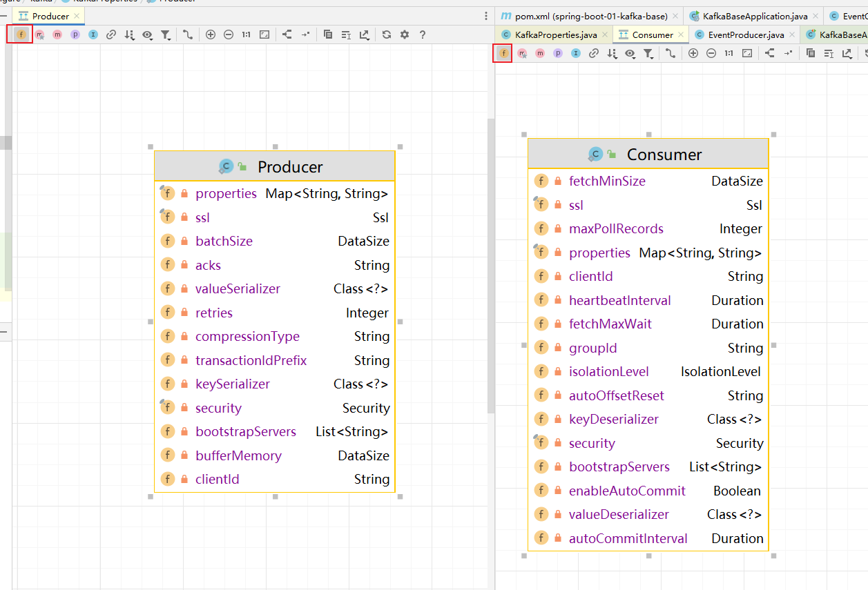Toggle Methods display in Consumer diagram toolbar

(x=540, y=53)
